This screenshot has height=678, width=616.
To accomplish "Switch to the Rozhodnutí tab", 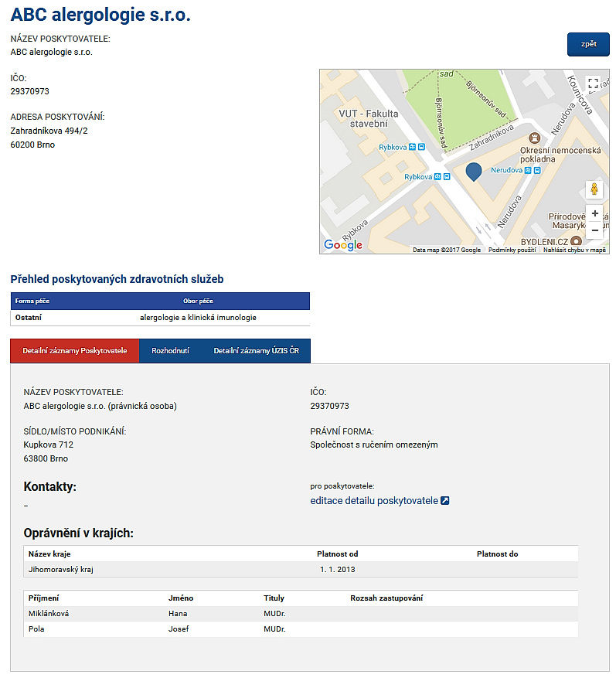I will tap(170, 351).
